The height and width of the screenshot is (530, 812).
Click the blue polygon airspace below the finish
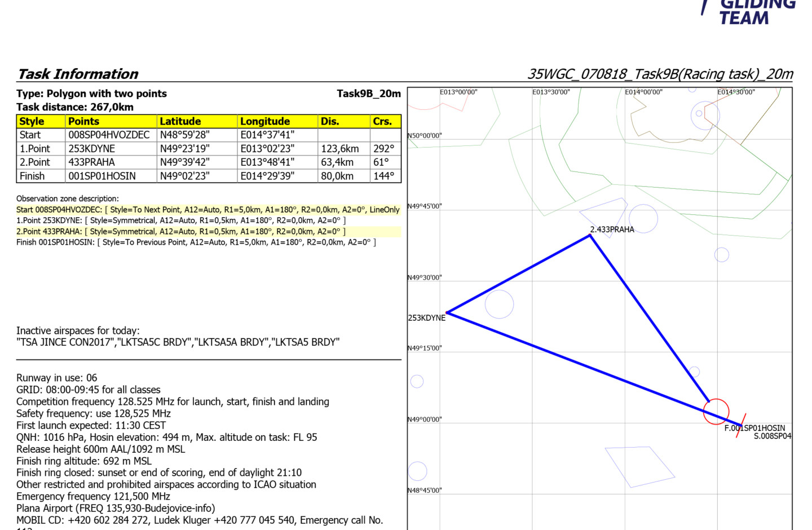click(x=639, y=466)
